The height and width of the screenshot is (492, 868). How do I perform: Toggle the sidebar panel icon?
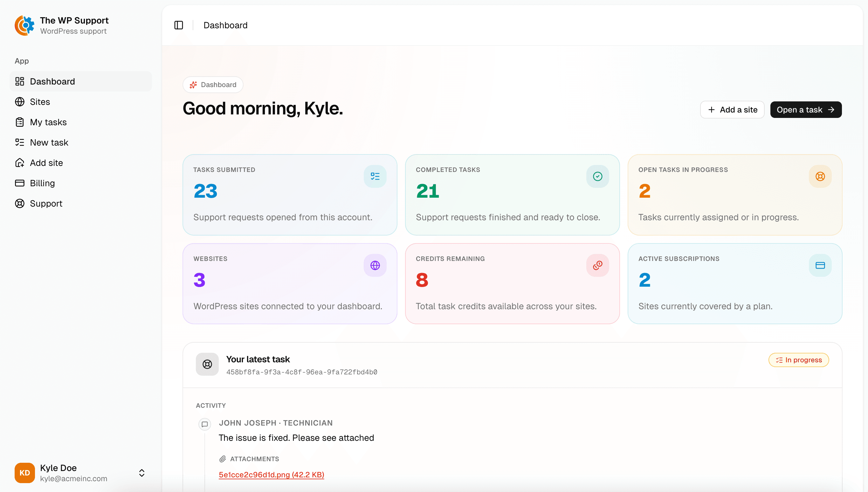click(x=178, y=25)
